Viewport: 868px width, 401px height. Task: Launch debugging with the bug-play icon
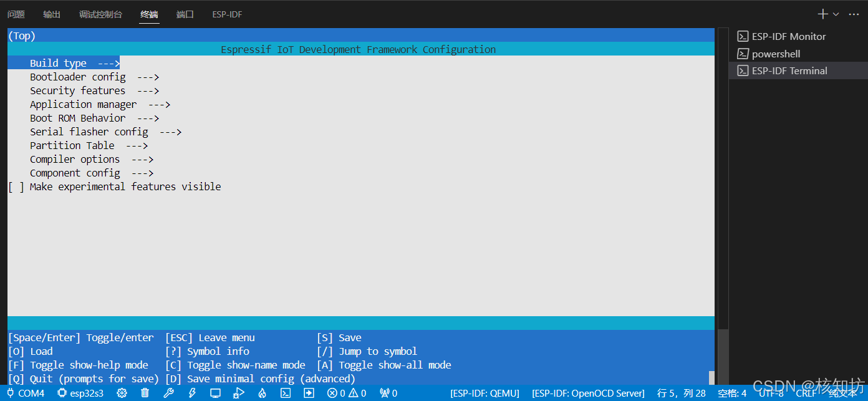[x=238, y=393]
